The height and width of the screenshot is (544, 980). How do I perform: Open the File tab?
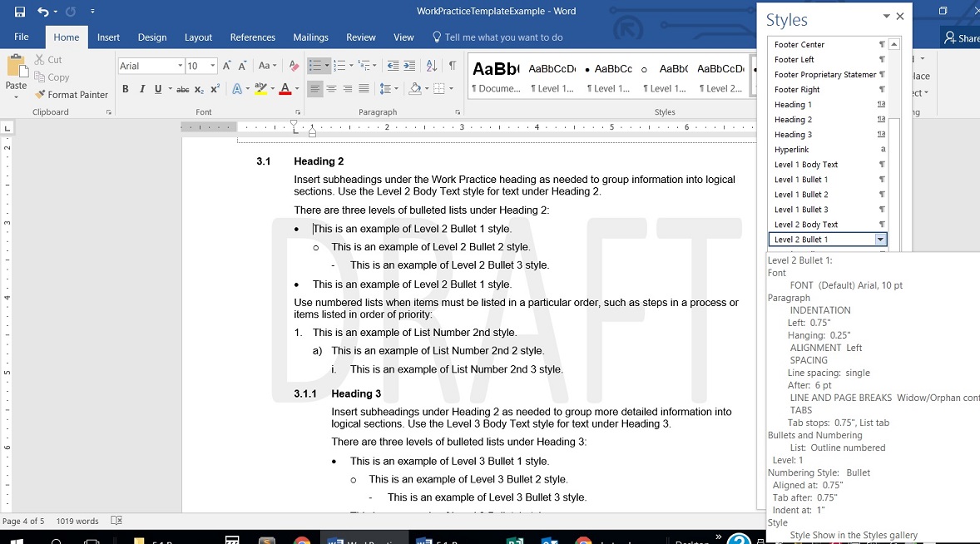tap(22, 37)
